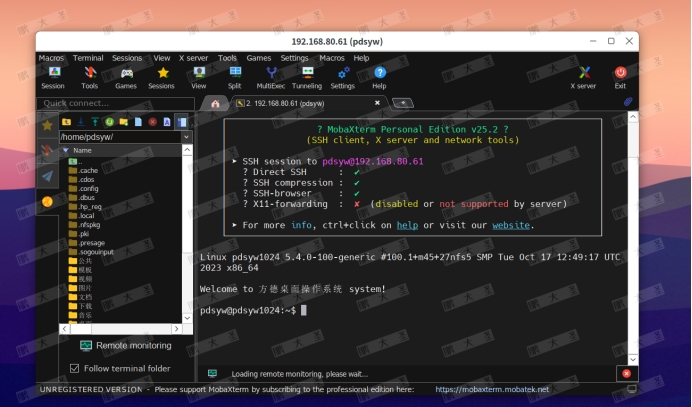Click file list horizontal scroll right arrow
Image resolution: width=692 pixels, height=407 pixels.
(x=177, y=329)
